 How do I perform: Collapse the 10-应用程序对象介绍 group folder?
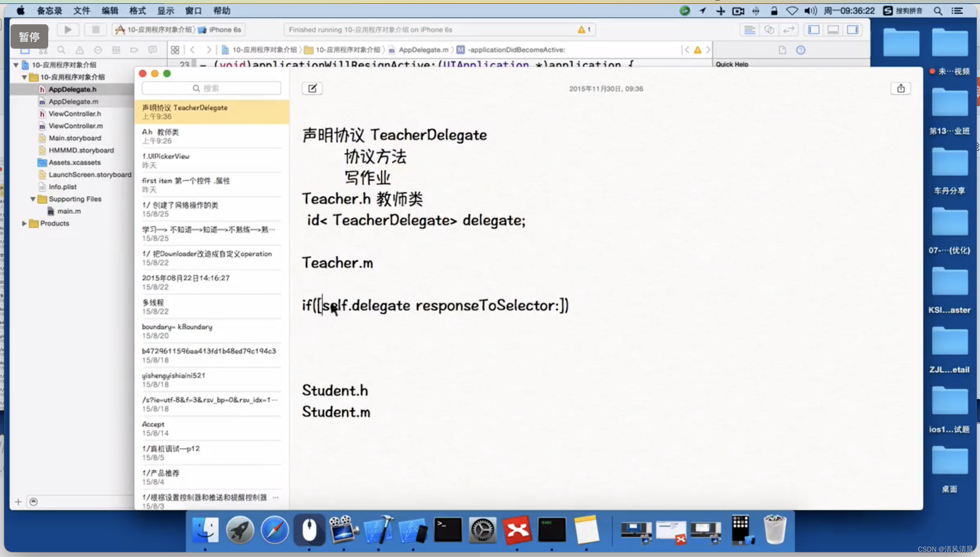(x=24, y=77)
